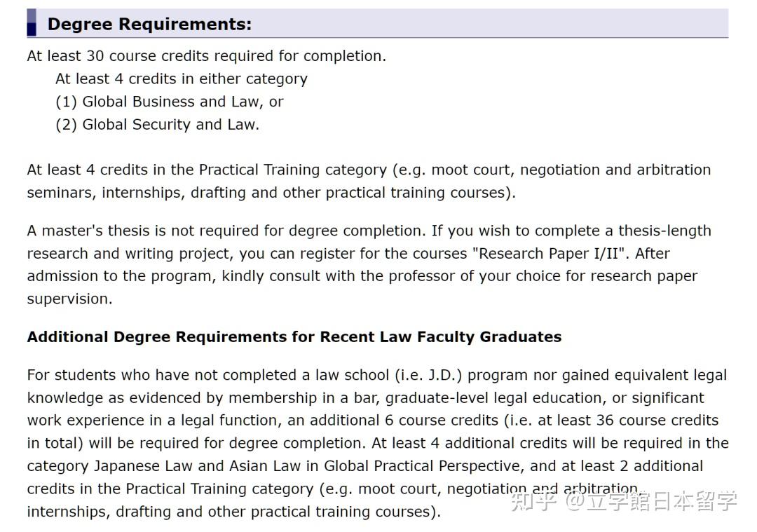Click the first "Practical Training category" phrase

tap(292, 170)
